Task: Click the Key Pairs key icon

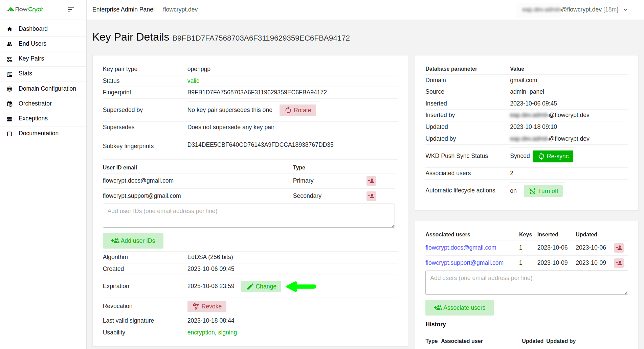Action: tap(9, 59)
